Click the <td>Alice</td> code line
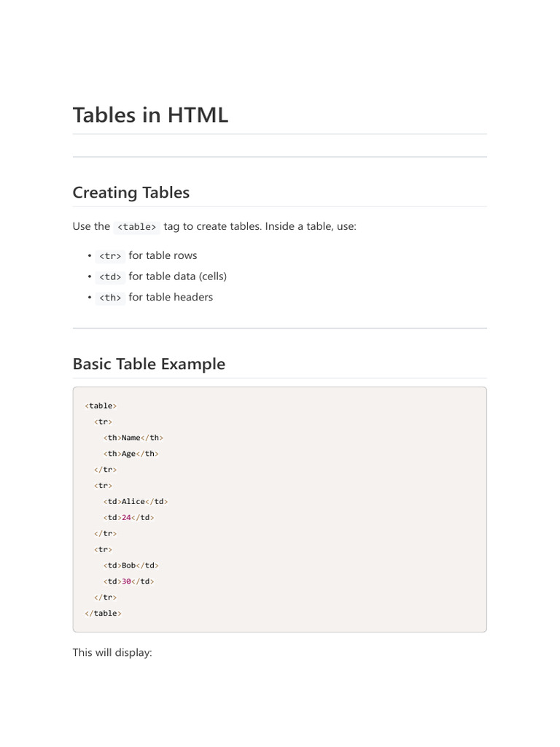Screen dimensions: 560x747 tap(136, 502)
